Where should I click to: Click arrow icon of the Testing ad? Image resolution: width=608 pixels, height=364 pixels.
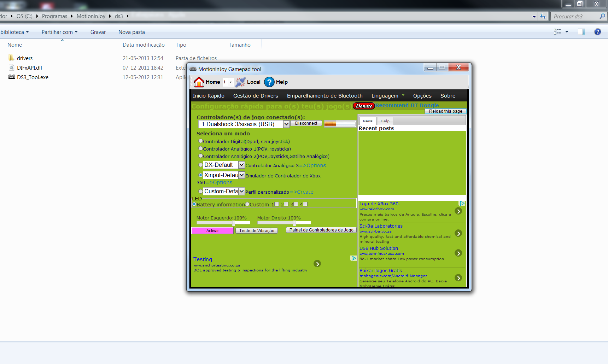point(317,264)
